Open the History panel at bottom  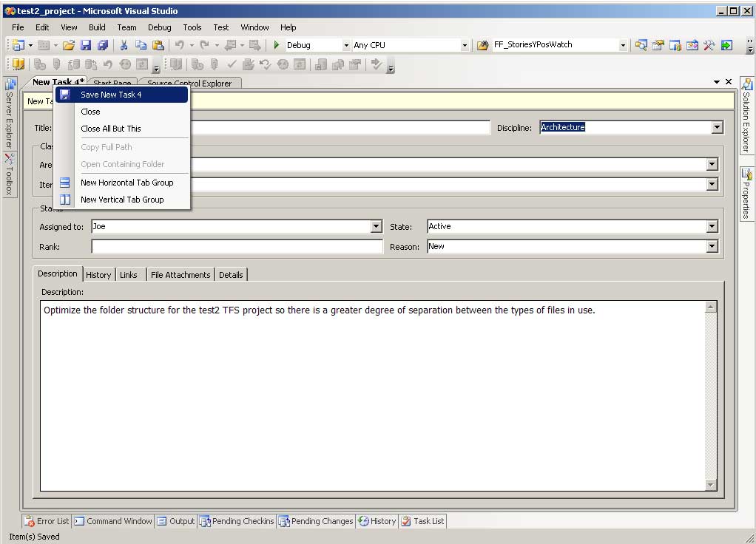click(377, 521)
